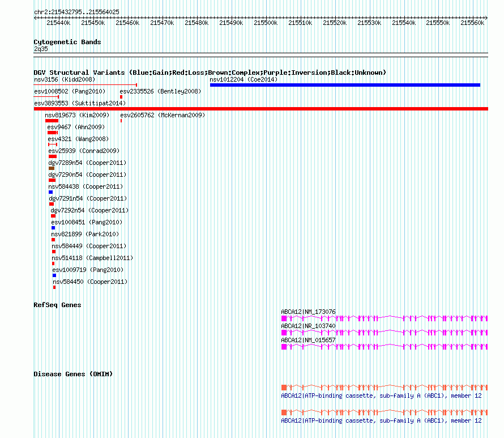Click the nsv584438 (Cooper2011) label

point(86,186)
